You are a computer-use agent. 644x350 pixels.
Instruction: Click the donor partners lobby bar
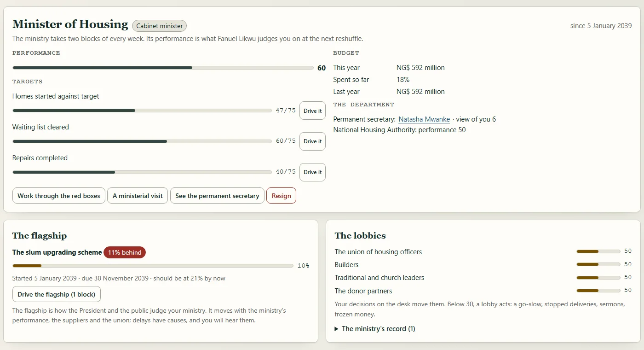click(598, 291)
